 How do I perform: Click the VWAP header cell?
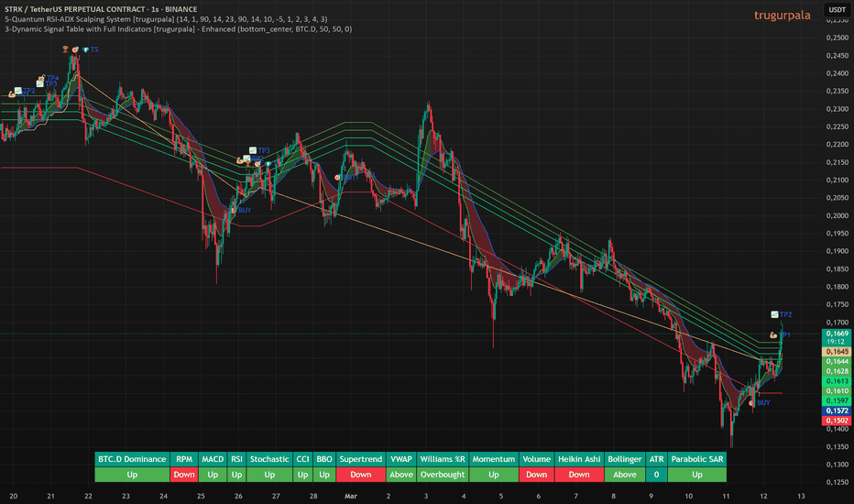point(401,459)
